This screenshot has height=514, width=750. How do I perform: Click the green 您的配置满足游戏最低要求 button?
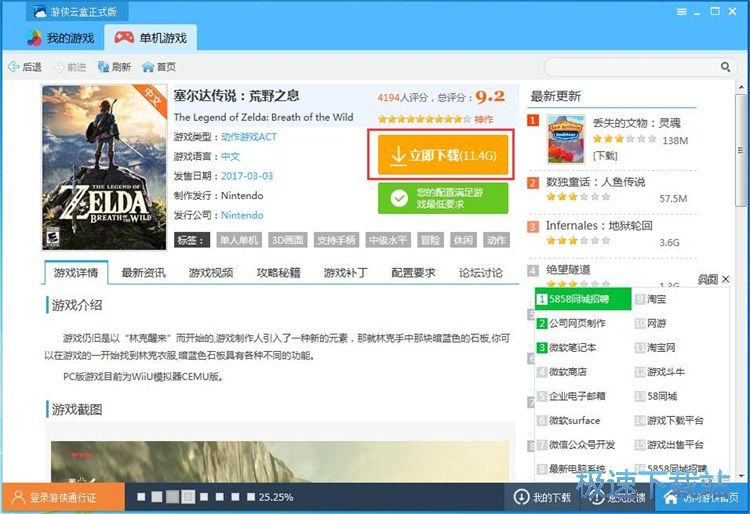[443, 198]
